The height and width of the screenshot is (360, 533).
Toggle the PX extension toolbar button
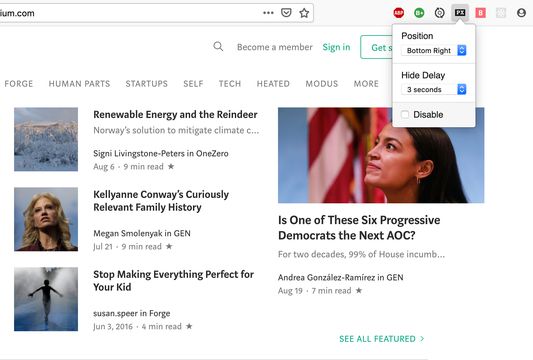pyautogui.click(x=460, y=13)
